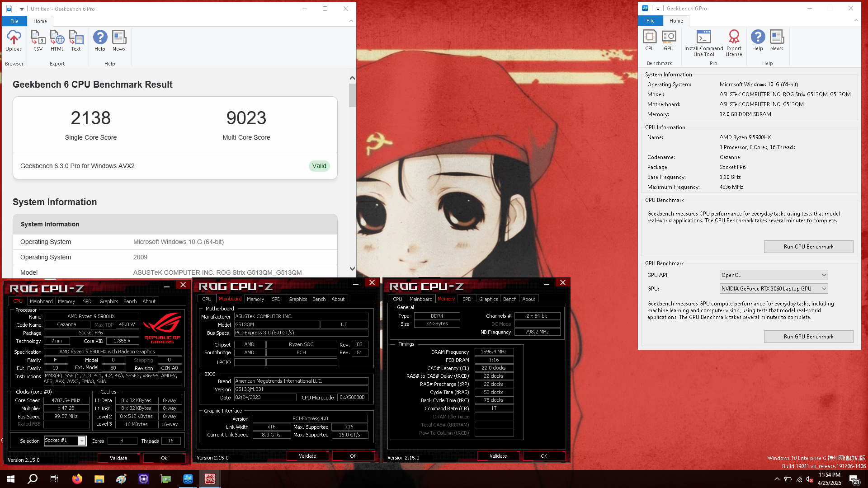This screenshot has height=488, width=868.
Task: Open News in the right Geekbench 6 Pro window
Action: click(777, 40)
